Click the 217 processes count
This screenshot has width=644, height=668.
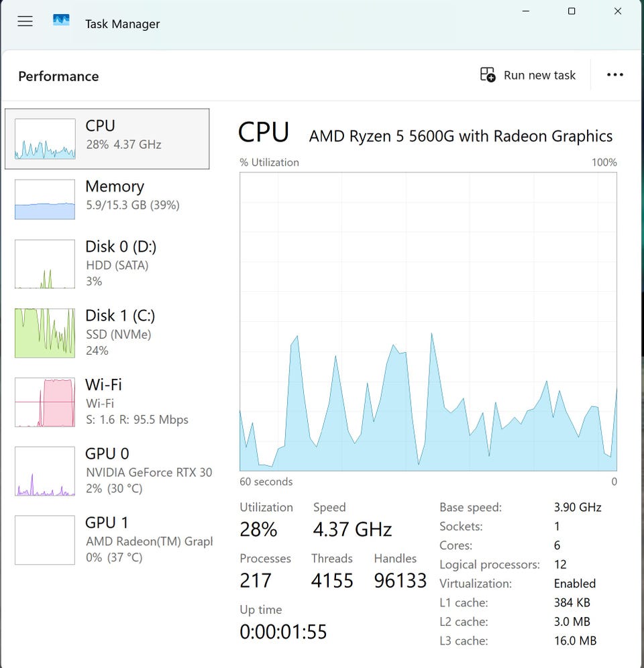point(256,581)
